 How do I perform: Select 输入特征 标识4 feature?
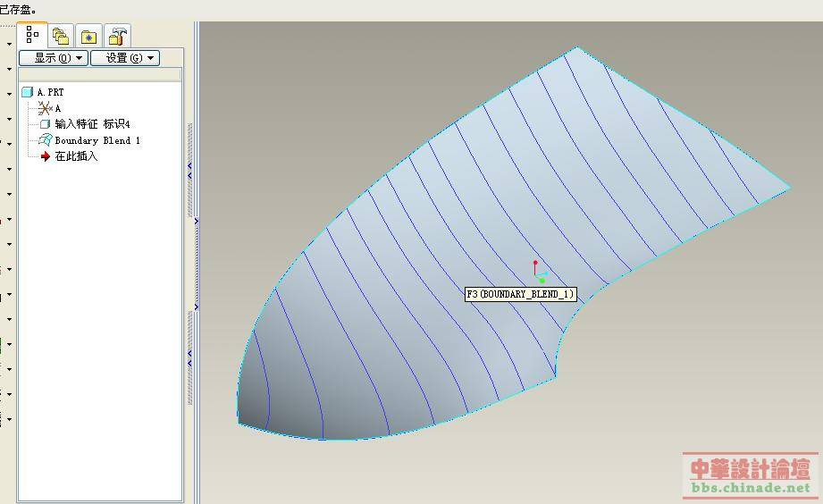pos(92,124)
